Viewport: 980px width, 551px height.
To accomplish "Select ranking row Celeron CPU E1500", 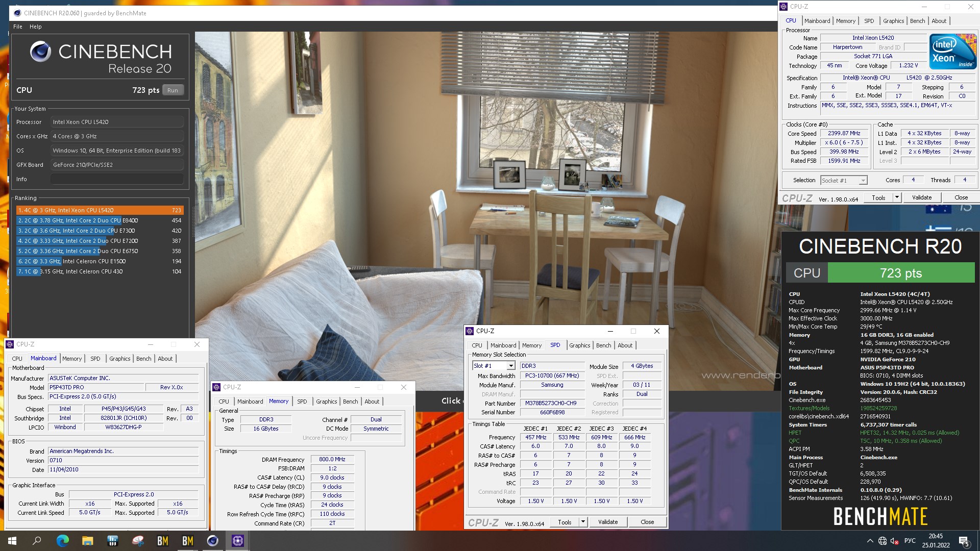I will click(100, 261).
